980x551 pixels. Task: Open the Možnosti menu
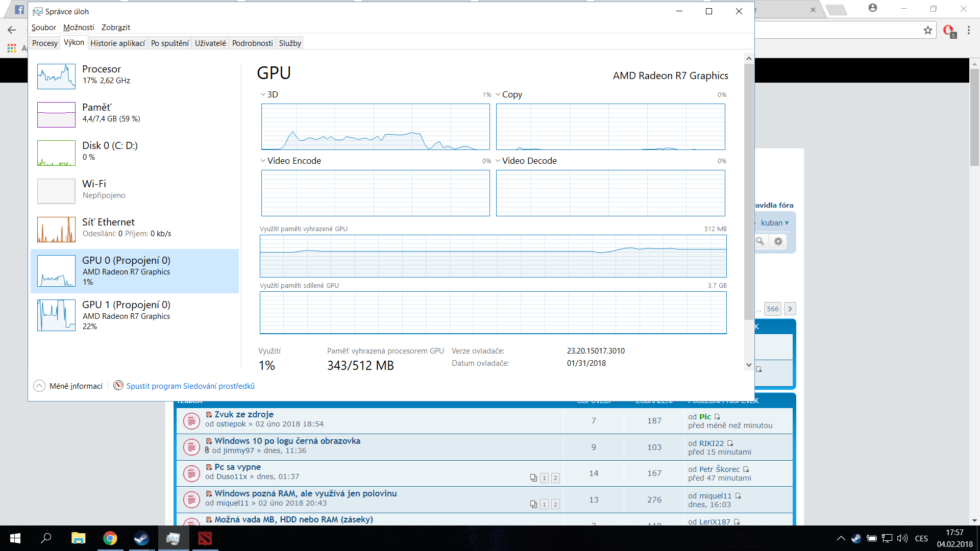coord(79,28)
